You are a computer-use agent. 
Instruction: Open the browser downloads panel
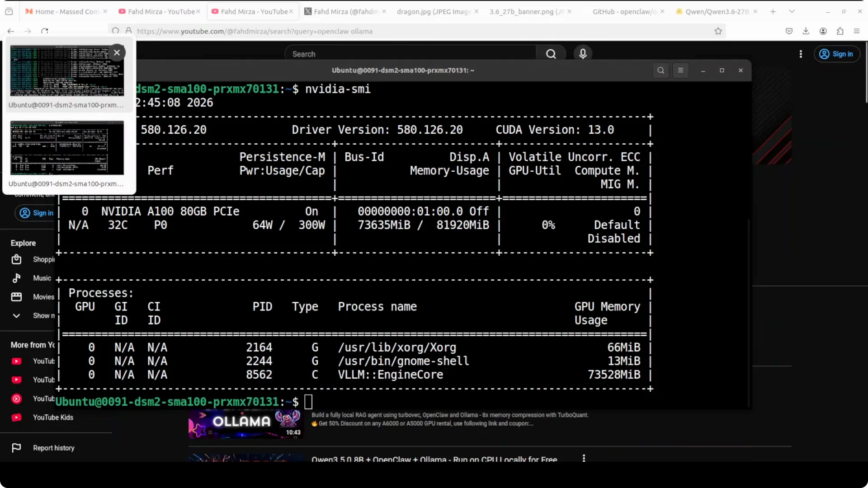806,31
